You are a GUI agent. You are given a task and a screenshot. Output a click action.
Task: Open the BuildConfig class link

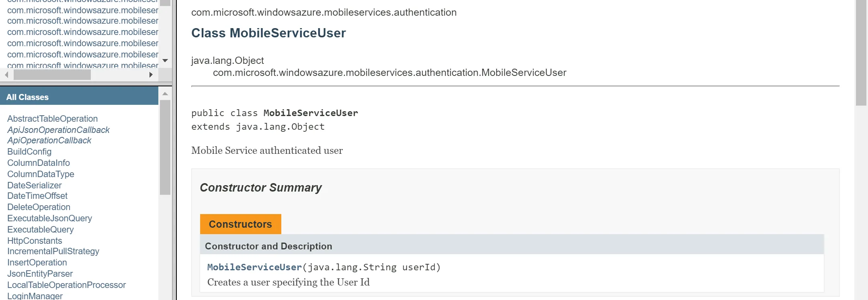(x=29, y=152)
